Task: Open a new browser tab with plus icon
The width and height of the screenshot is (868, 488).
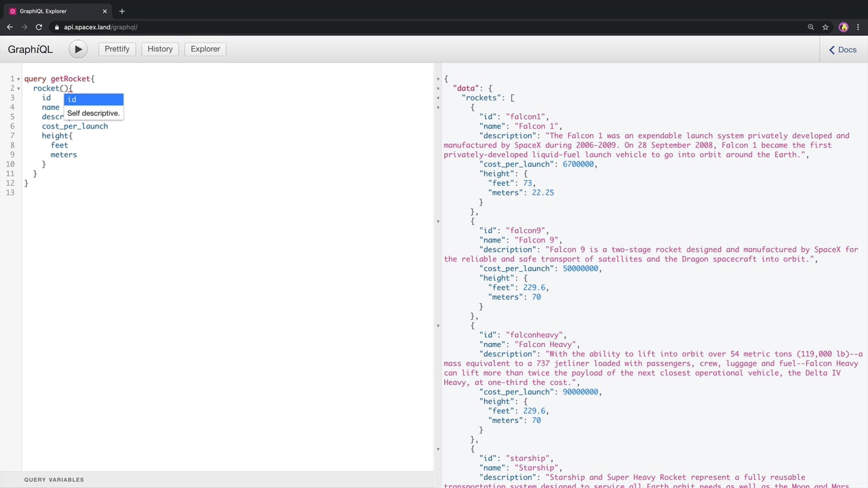Action: (x=122, y=11)
